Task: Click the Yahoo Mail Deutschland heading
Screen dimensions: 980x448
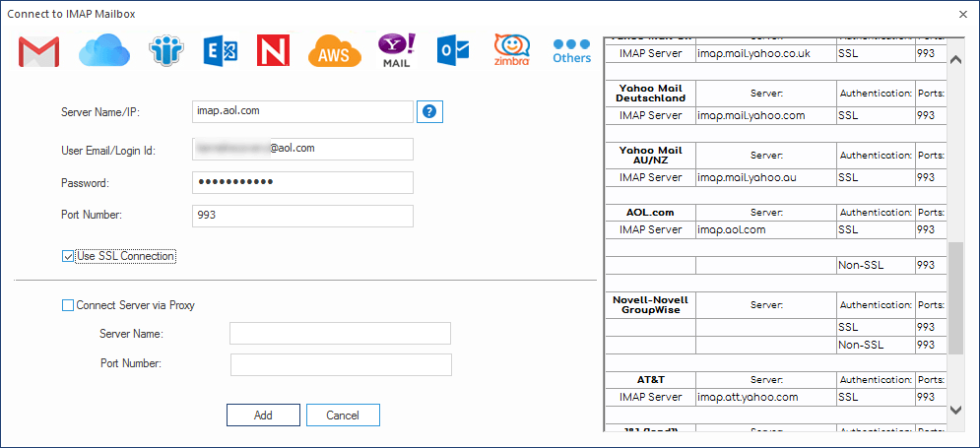Action: pyautogui.click(x=650, y=94)
